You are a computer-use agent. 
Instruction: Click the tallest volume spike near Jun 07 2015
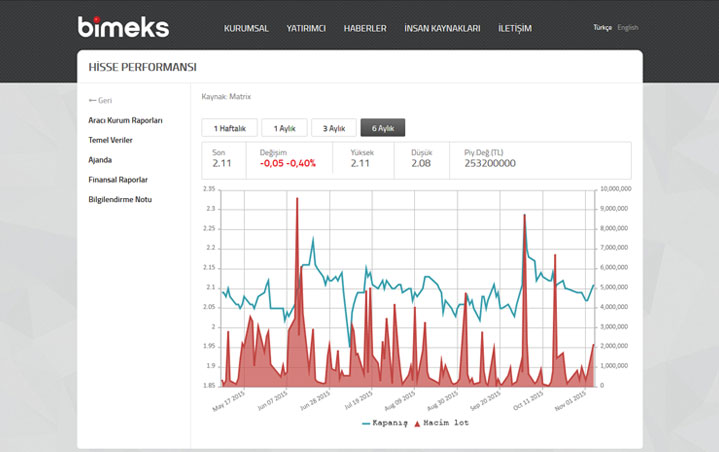(x=297, y=199)
